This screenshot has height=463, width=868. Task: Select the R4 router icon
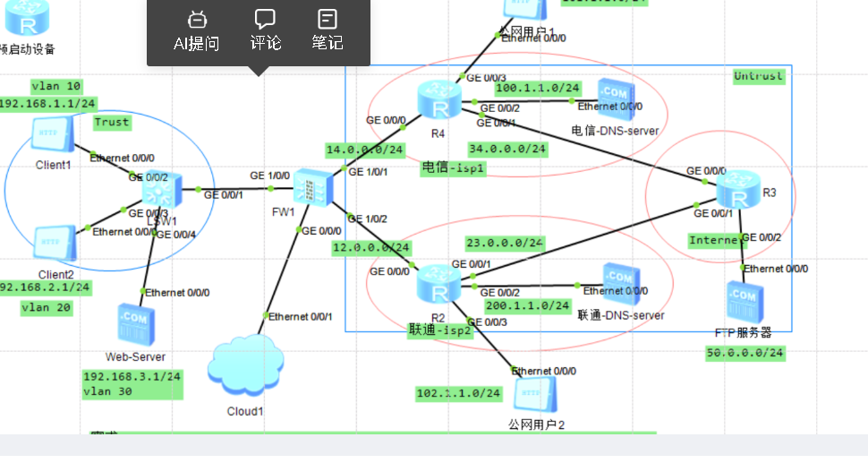tap(439, 99)
